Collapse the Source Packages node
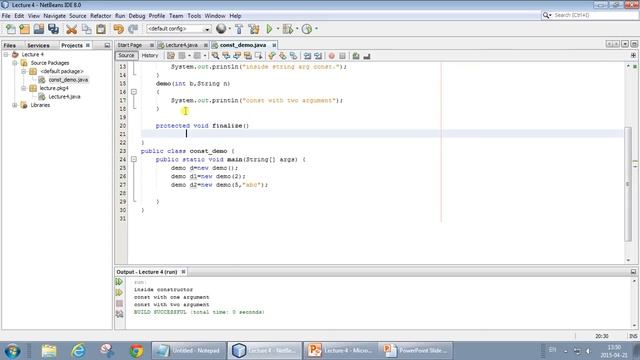The width and height of the screenshot is (640, 360). [x=15, y=63]
